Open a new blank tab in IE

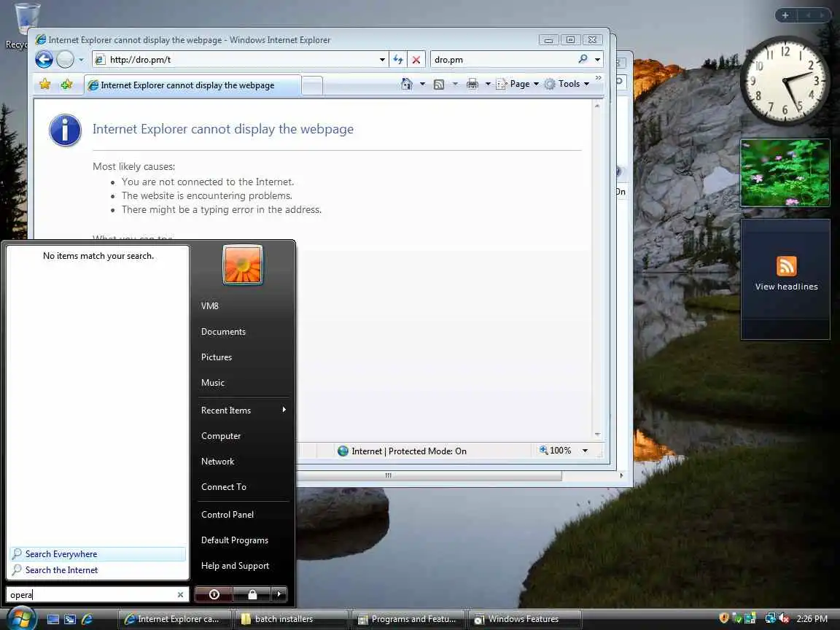pos(312,85)
